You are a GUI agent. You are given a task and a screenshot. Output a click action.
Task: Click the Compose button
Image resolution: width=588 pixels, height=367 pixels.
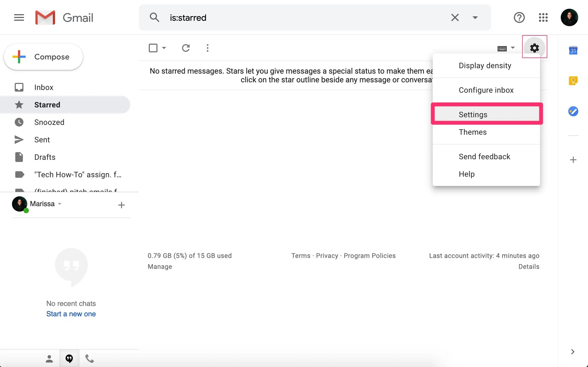tap(44, 57)
